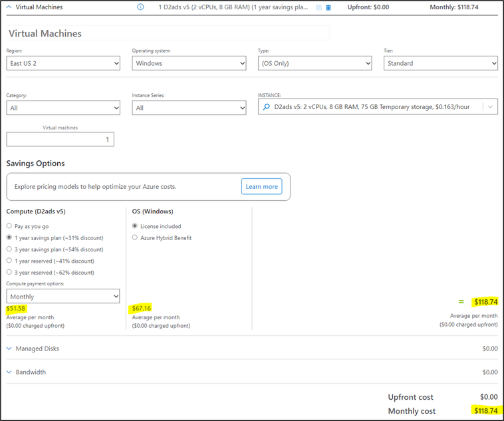Open the Region dropdown showing East US 2
This screenshot has height=421, width=504.
[63, 63]
